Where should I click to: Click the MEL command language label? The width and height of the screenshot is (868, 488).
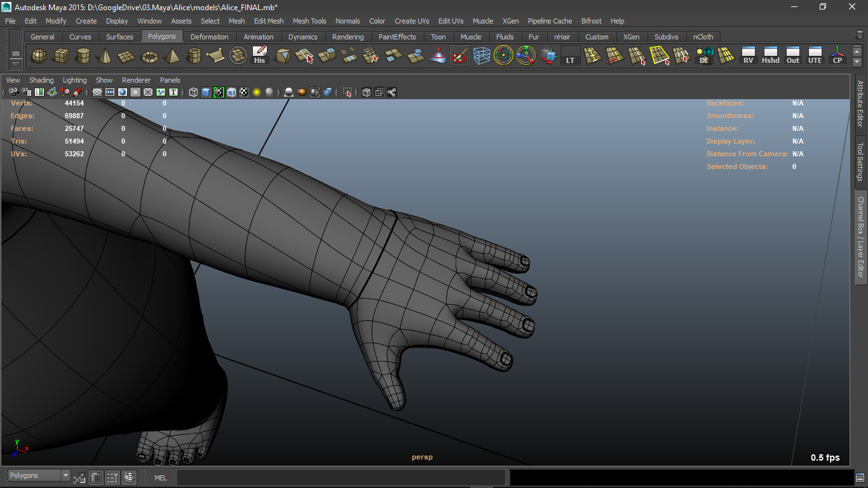pyautogui.click(x=161, y=478)
